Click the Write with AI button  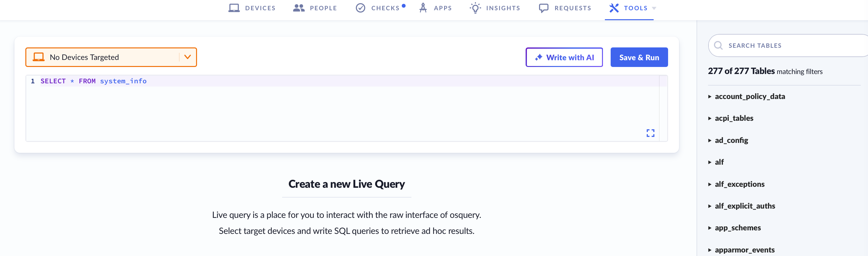pos(564,57)
